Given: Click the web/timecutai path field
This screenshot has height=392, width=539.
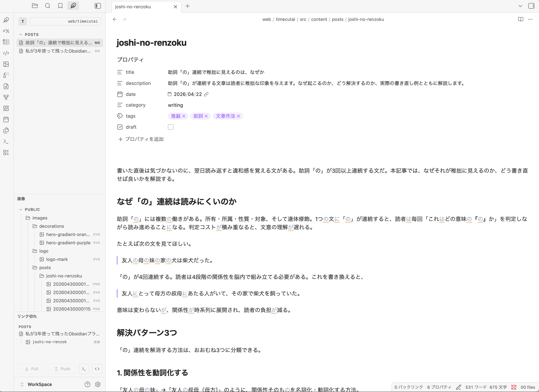Looking at the screenshot, I should coord(65,21).
